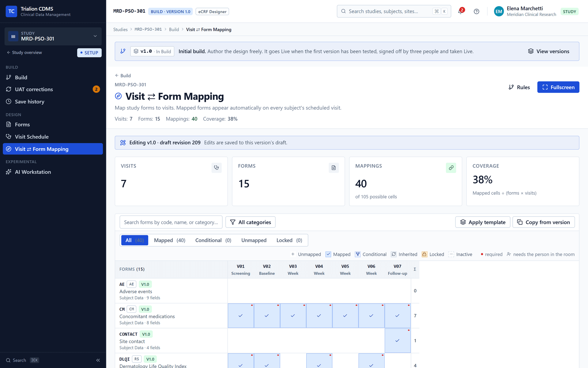Image resolution: width=588 pixels, height=368 pixels.
Task: Focus the search studies, subjects, sites field
Action: (394, 11)
